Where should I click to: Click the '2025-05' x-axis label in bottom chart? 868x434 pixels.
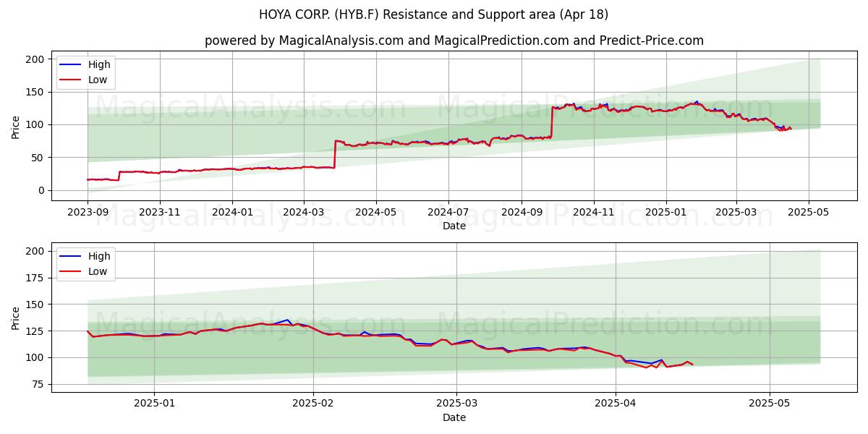[770, 404]
